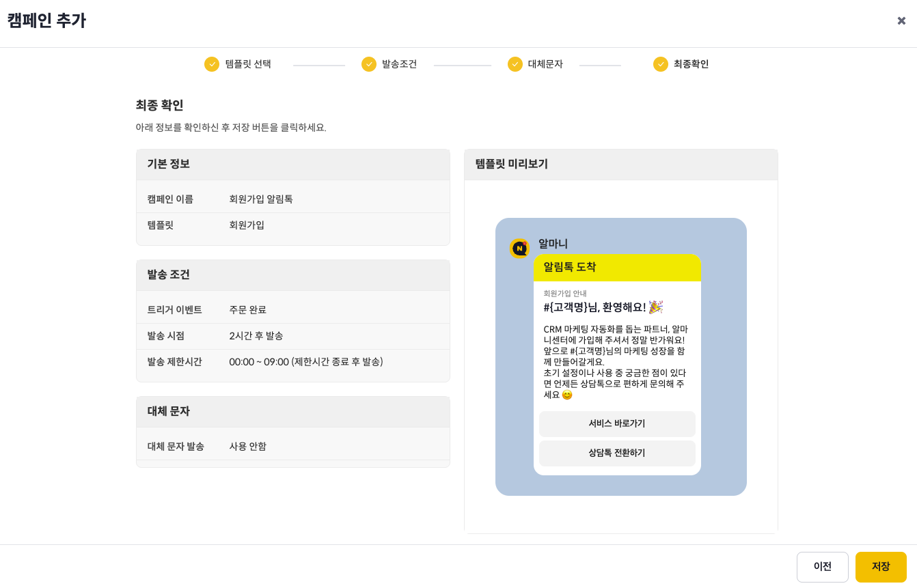Click the 저장 button
This screenshot has height=588, width=917.
coord(881,567)
